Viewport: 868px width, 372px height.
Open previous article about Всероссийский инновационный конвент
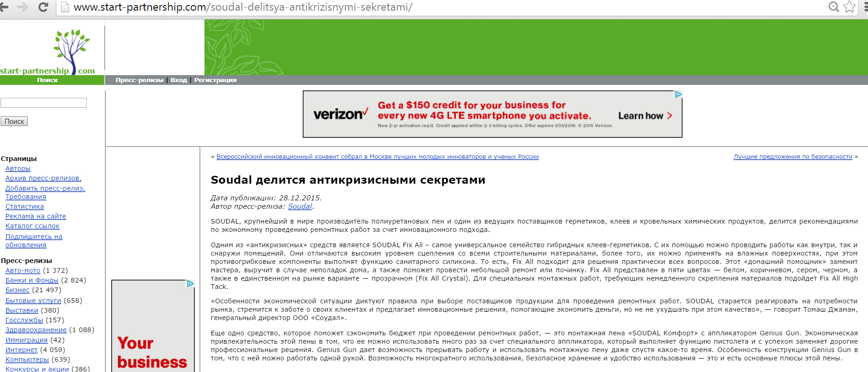tap(377, 157)
